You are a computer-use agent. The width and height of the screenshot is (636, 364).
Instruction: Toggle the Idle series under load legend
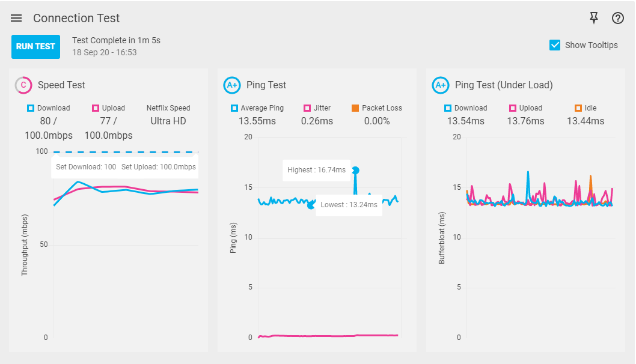pos(578,108)
